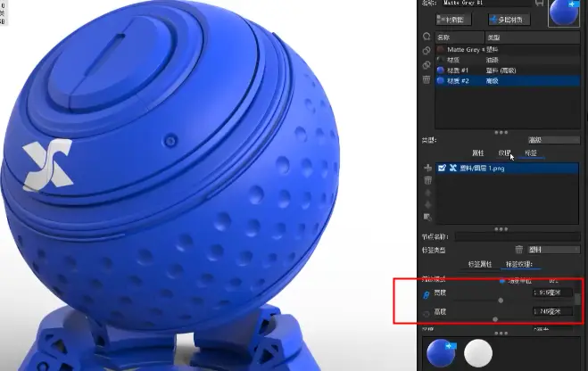Open the 类型 dropdown showing 高级
The width and height of the screenshot is (588, 371).
tap(553, 140)
